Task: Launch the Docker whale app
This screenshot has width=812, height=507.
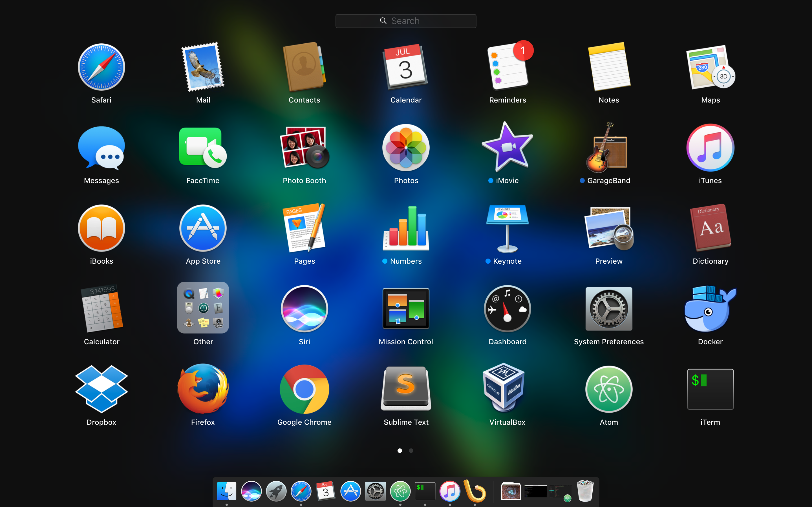Action: pos(710,309)
